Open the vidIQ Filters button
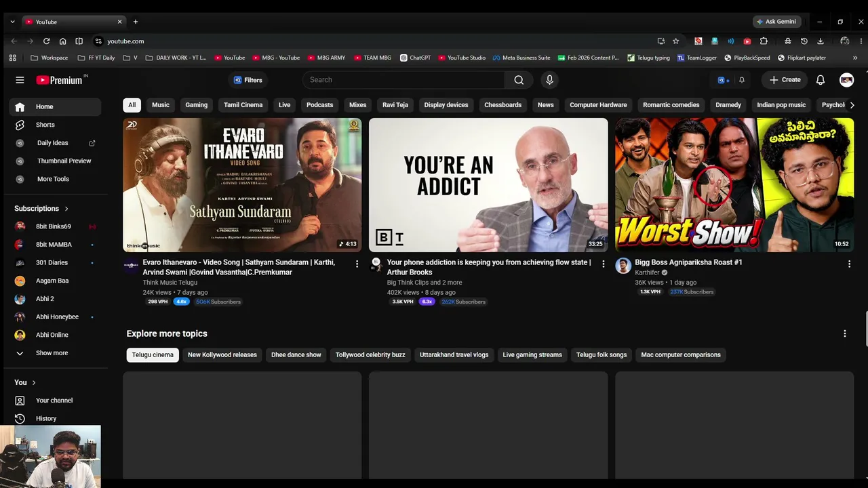The image size is (868, 488). point(248,80)
